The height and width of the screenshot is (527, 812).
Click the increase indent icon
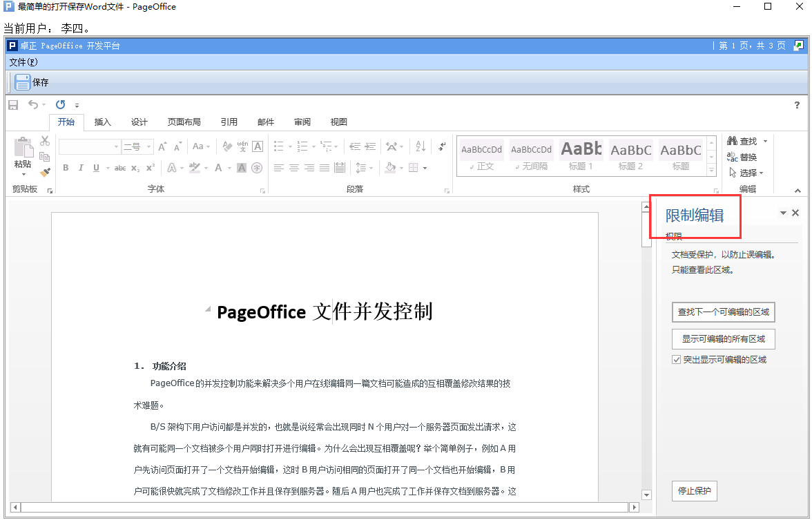(370, 146)
